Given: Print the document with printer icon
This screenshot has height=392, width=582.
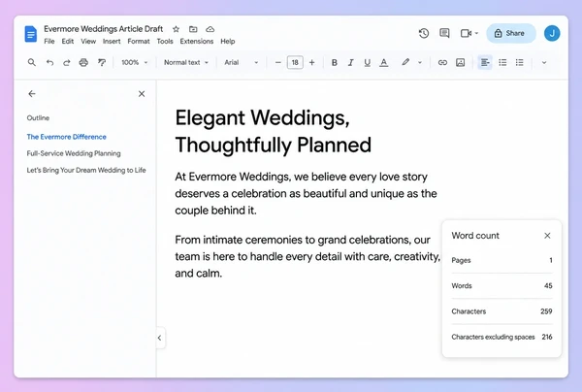Looking at the screenshot, I should click(83, 62).
